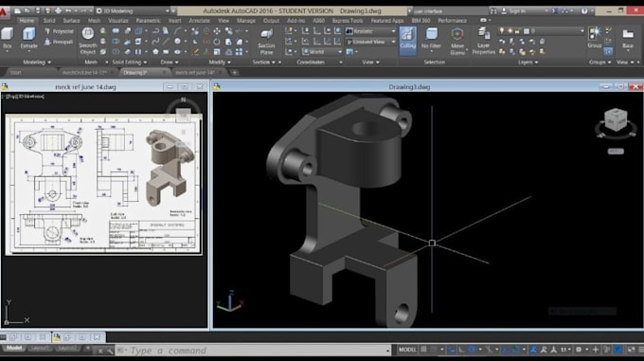The height and width of the screenshot is (361, 644).
Task: Expand the Draw panel
Action: 170,63
